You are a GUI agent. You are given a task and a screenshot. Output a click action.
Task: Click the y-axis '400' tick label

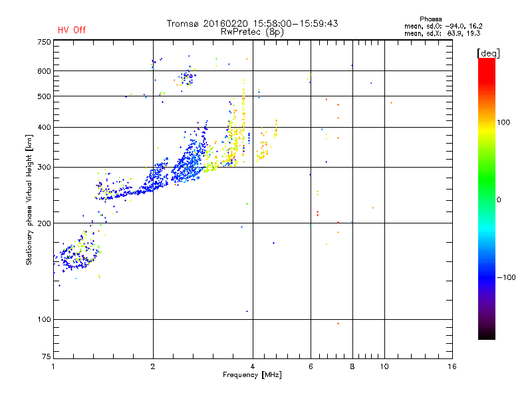(x=45, y=127)
